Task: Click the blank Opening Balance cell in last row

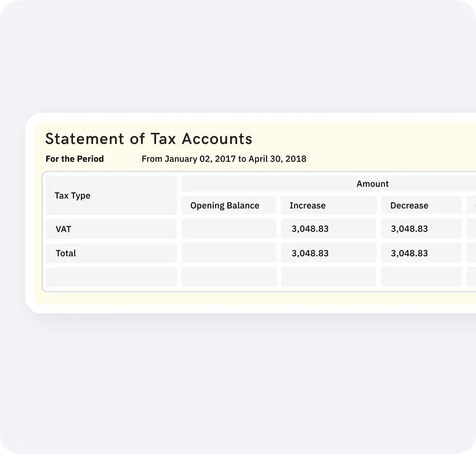Action: 228,277
